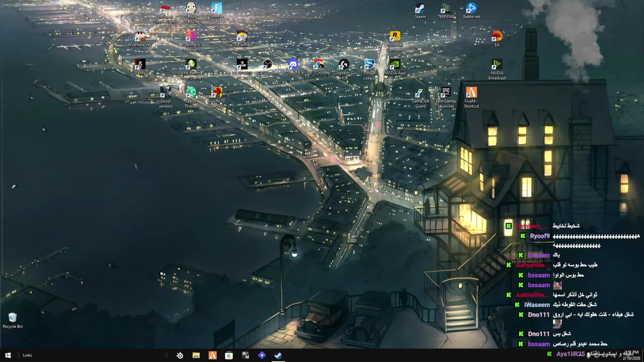644x362 pixels.
Task: Launch the Rocket League desktop icon
Action: pos(369,69)
